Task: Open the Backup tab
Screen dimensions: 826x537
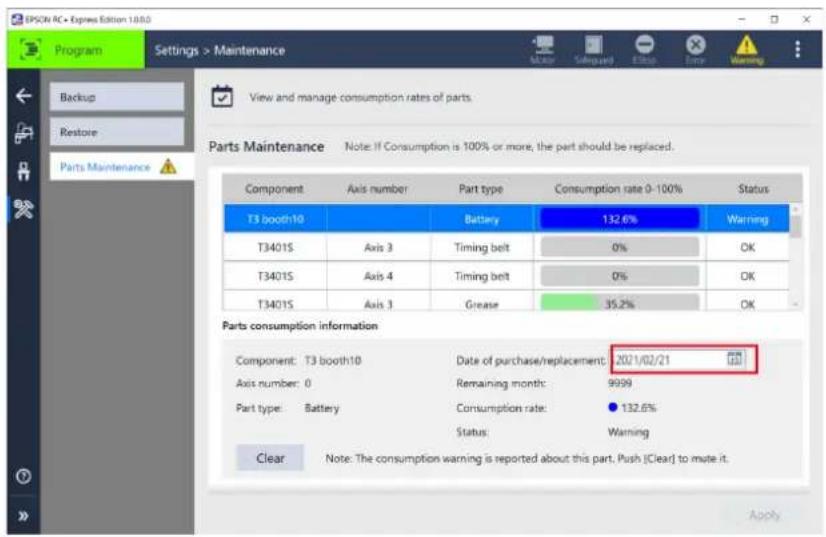Action: point(117,97)
